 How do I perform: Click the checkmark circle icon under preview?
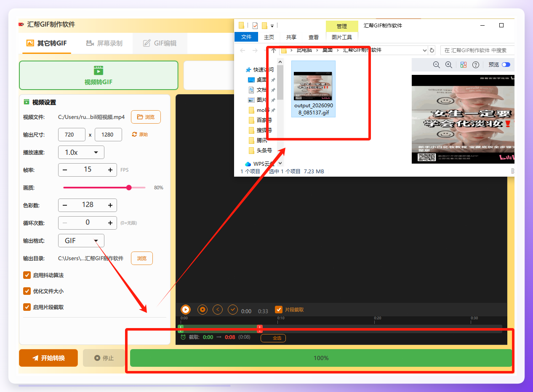pyautogui.click(x=233, y=310)
